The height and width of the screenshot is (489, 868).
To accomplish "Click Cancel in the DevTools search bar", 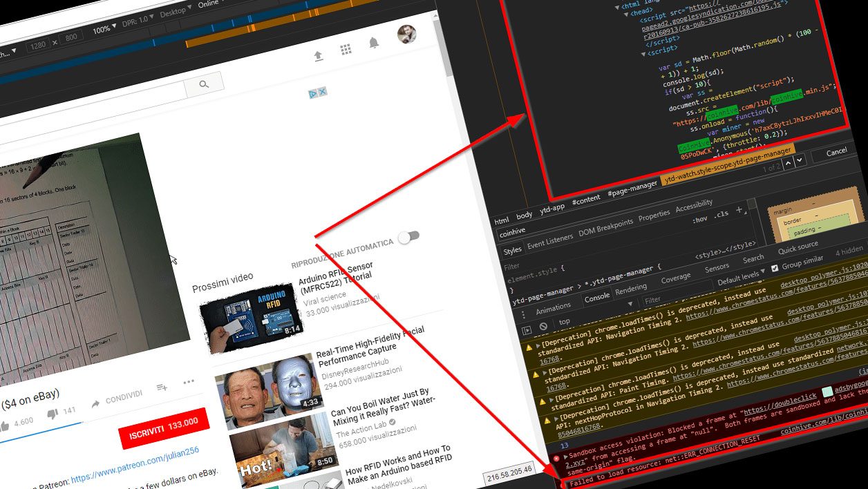I will coord(836,152).
